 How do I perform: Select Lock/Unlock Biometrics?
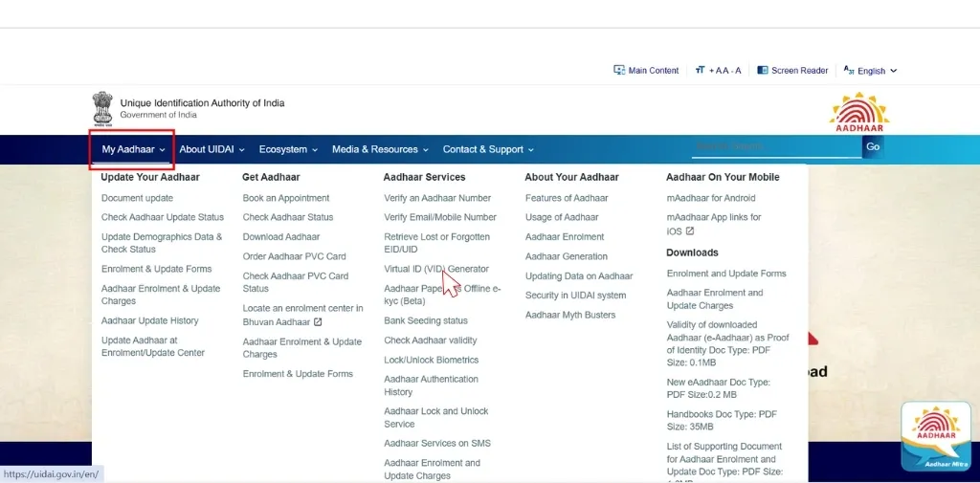click(x=432, y=360)
